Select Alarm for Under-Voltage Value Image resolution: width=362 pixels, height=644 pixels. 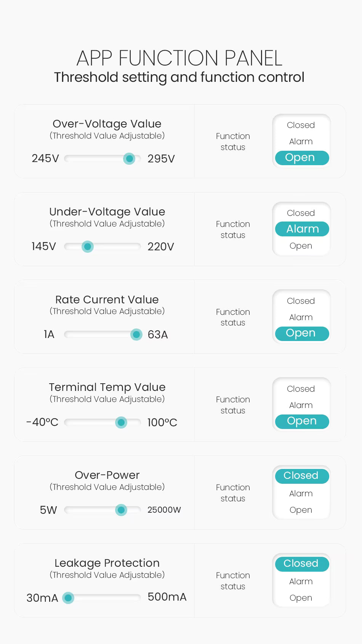click(302, 229)
